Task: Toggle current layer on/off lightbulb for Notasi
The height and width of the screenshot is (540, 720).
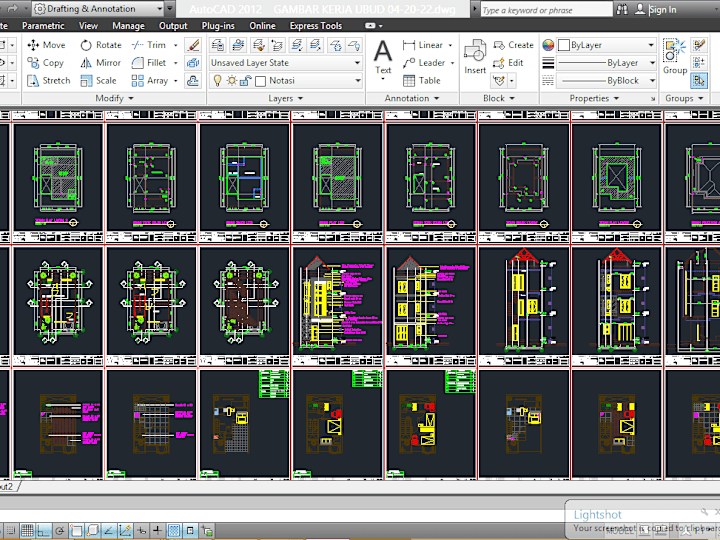Action: point(218,81)
